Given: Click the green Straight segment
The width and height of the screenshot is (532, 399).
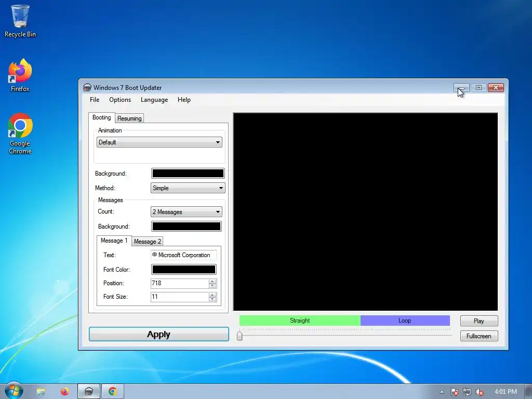Looking at the screenshot, I should click(300, 321).
